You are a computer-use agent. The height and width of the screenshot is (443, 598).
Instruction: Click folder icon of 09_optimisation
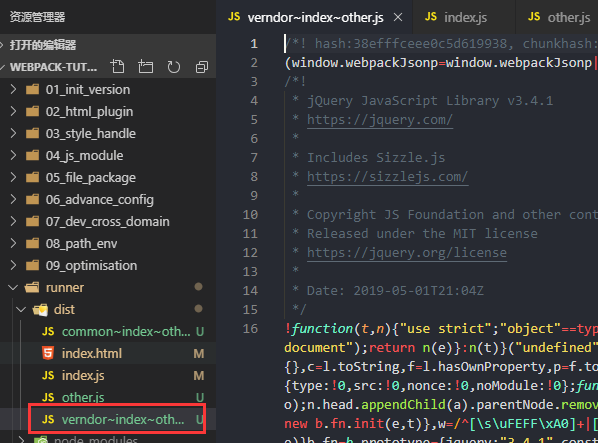(x=32, y=265)
